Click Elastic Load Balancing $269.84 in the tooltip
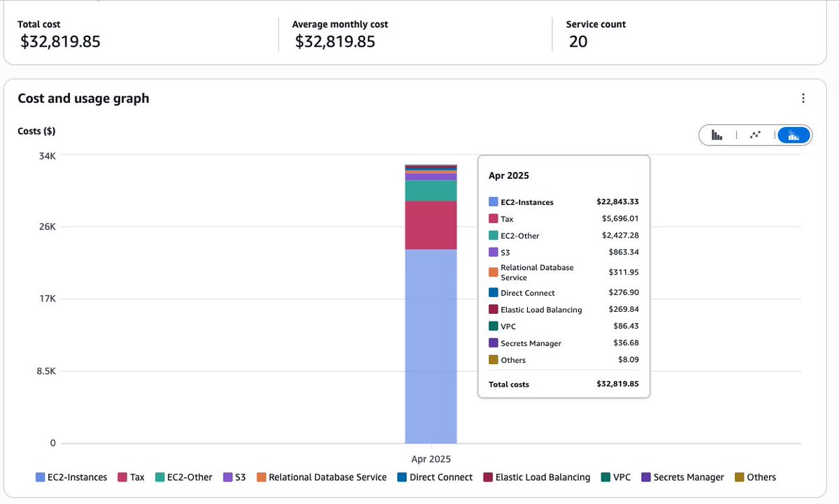This screenshot has height=504, width=839. coord(624,309)
